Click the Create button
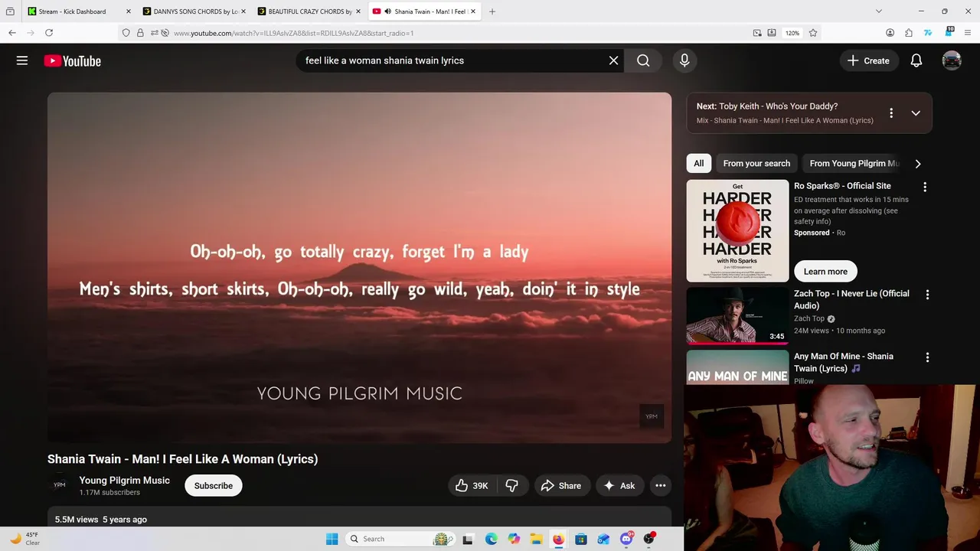The width and height of the screenshot is (980, 551). [868, 60]
